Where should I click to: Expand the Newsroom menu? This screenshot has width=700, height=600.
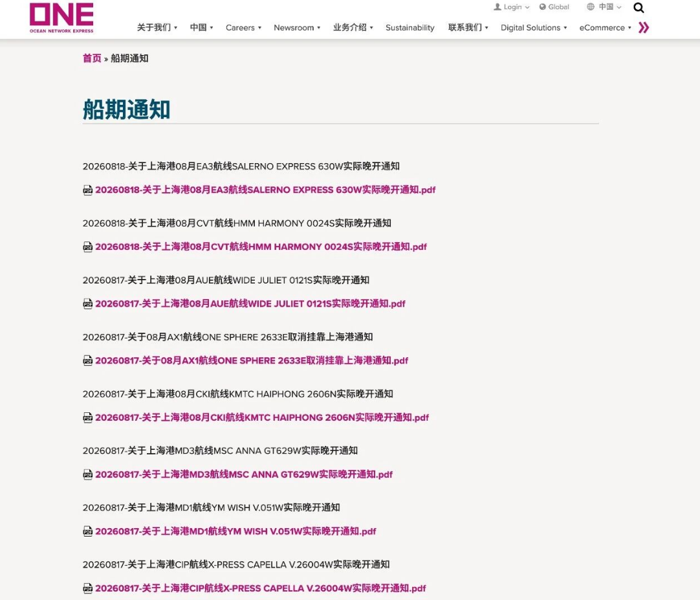click(x=297, y=28)
